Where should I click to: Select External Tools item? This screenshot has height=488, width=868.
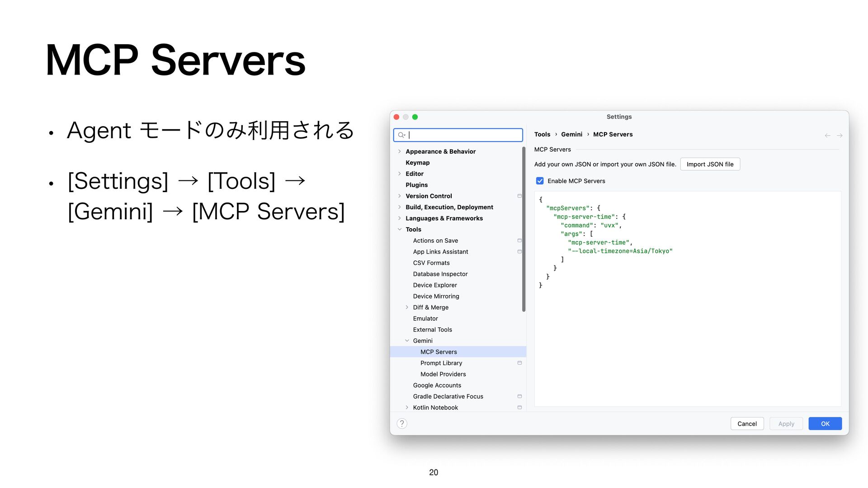click(x=432, y=330)
